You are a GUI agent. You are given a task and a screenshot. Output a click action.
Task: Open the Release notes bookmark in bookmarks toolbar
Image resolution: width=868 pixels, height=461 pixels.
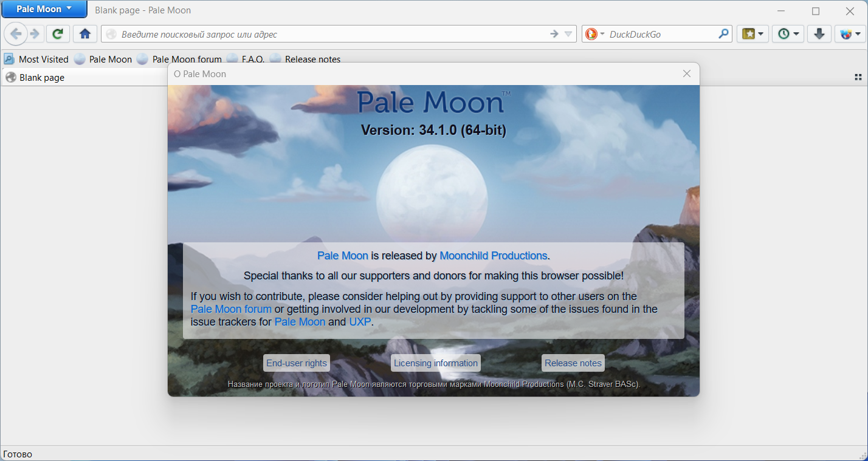click(305, 59)
